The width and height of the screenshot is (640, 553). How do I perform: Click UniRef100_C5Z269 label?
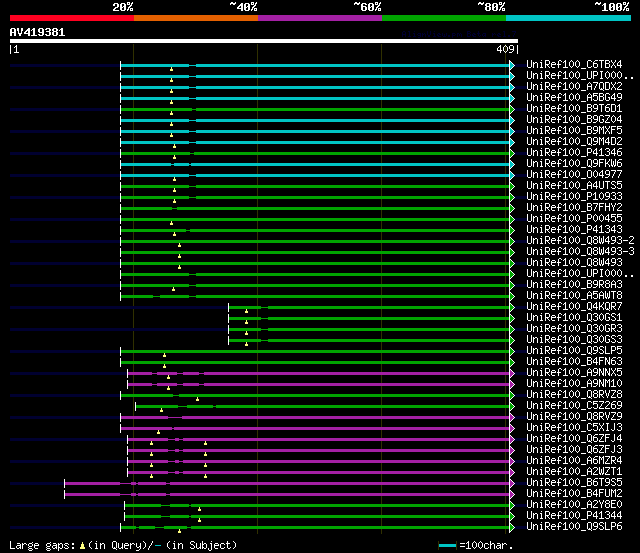pos(574,406)
